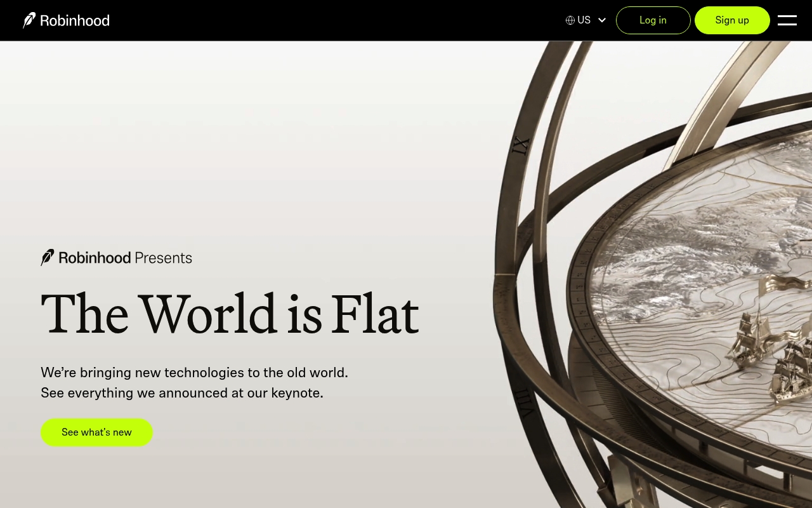The width and height of the screenshot is (812, 508).
Task: Click the Log in button
Action: point(653,20)
